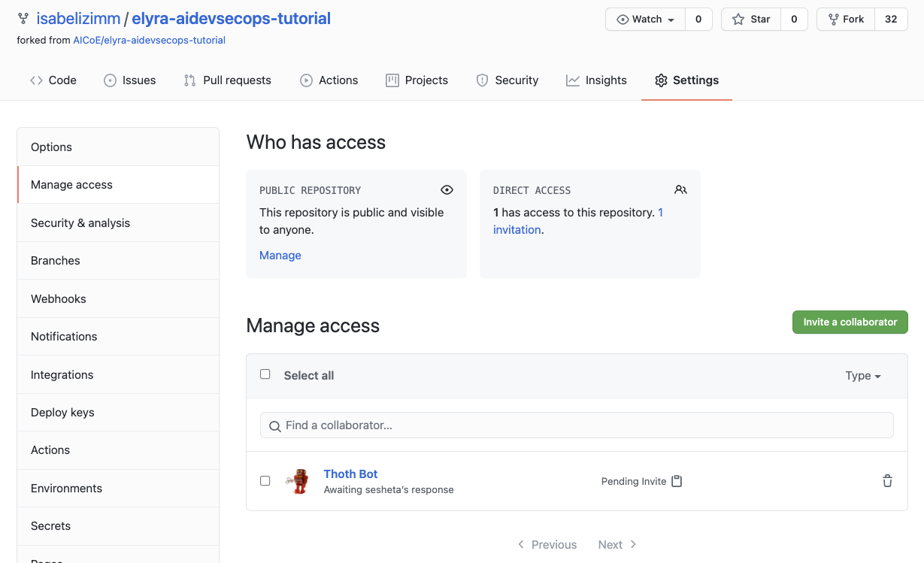Click the 'Awaiting sesheta's response' text
This screenshot has width=924, height=563.
pos(389,490)
